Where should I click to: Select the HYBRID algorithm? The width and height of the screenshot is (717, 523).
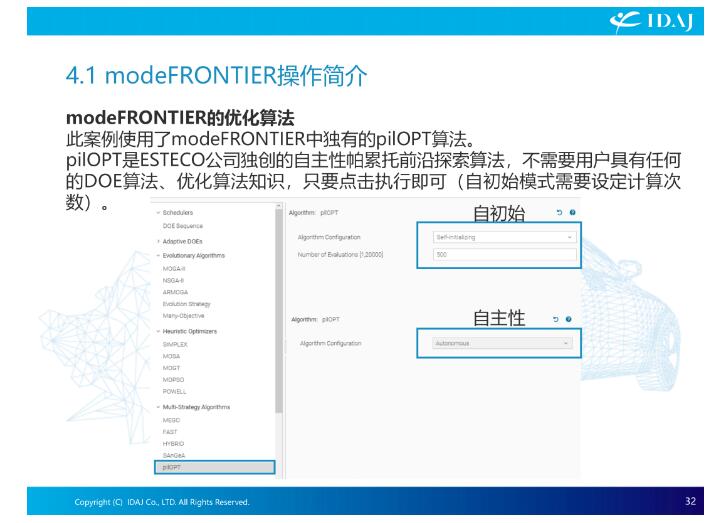coord(173,444)
